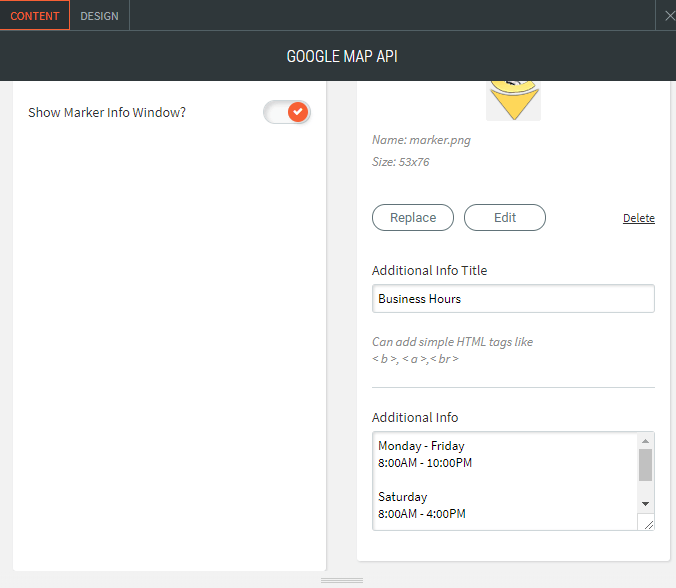Viewport: 676px width, 588px height.
Task: Click the Size 53x76 text
Action: (400, 162)
